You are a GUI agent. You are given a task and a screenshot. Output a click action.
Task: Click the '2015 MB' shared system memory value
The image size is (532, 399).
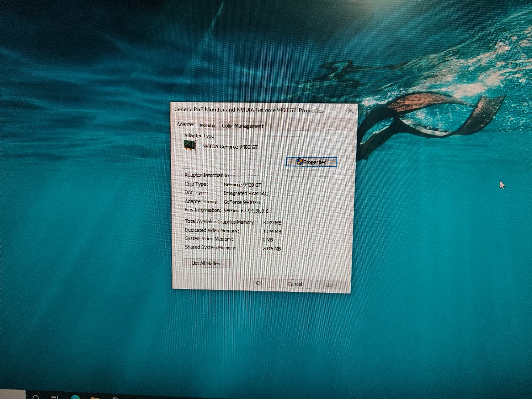coord(272,249)
